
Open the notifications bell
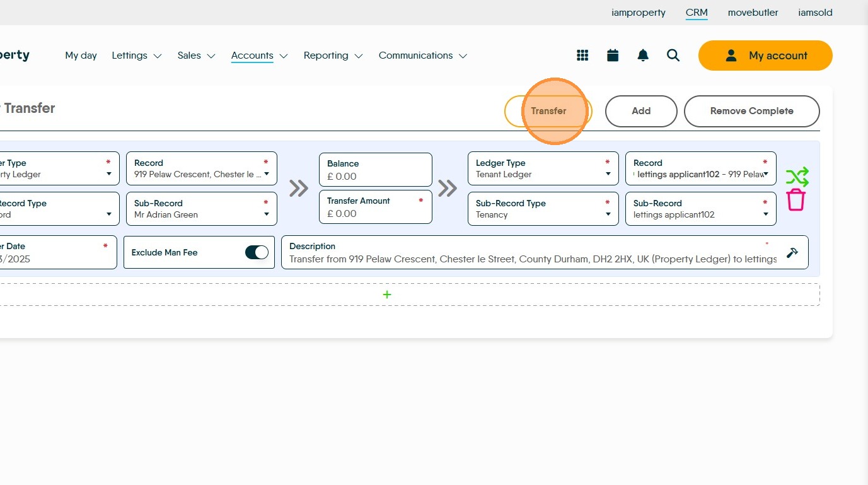coord(643,56)
